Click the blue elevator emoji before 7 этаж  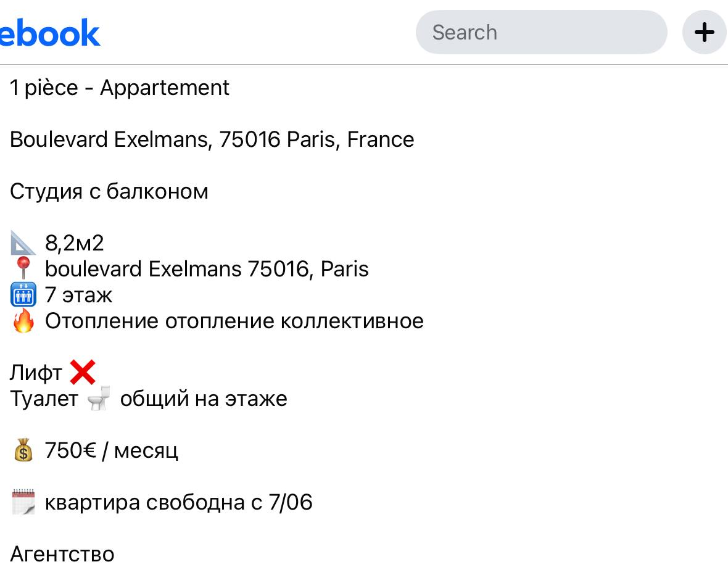point(23,295)
